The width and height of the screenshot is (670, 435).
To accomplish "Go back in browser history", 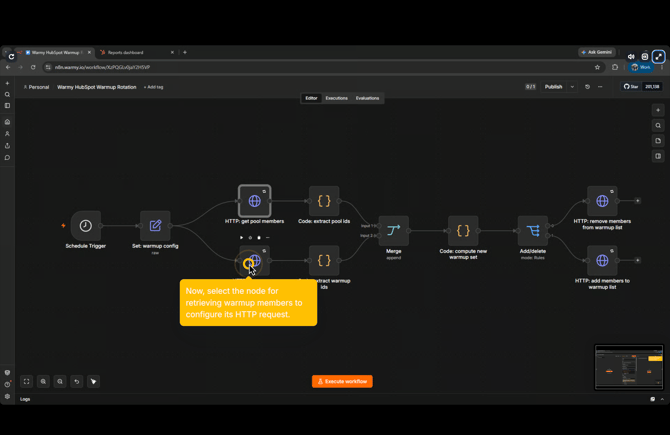I will 8,68.
